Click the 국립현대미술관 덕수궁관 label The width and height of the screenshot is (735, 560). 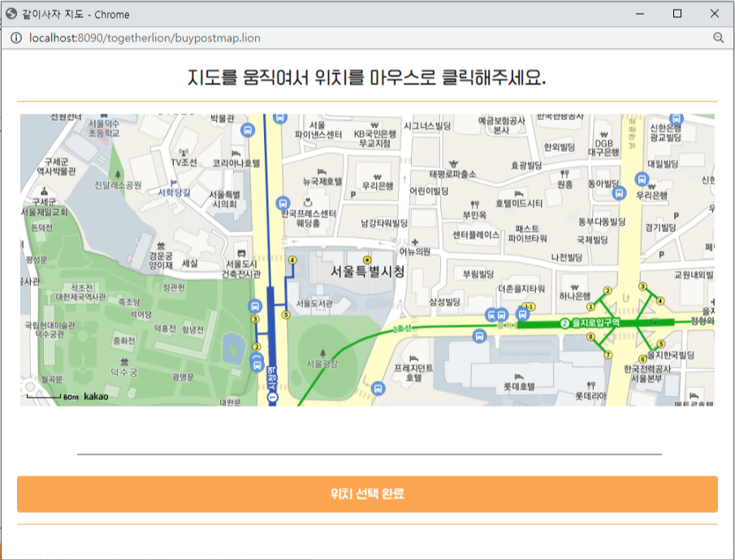point(50,330)
